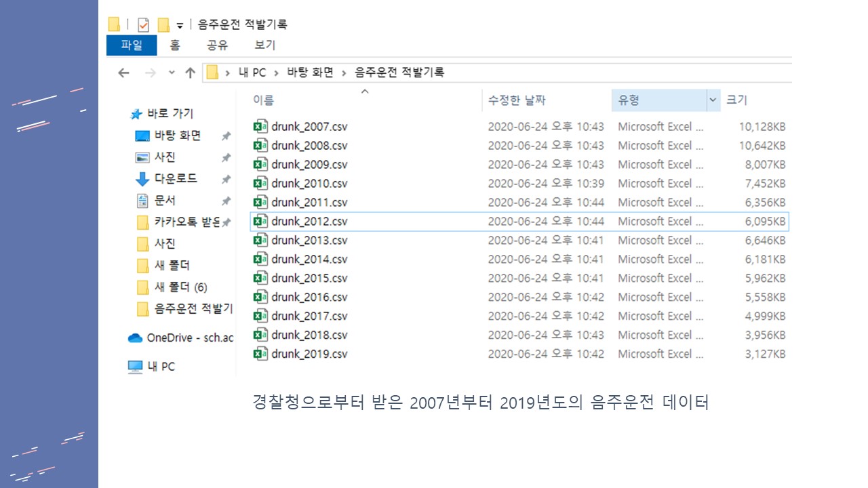Select the file name drunk_2010.csv

pos(310,184)
